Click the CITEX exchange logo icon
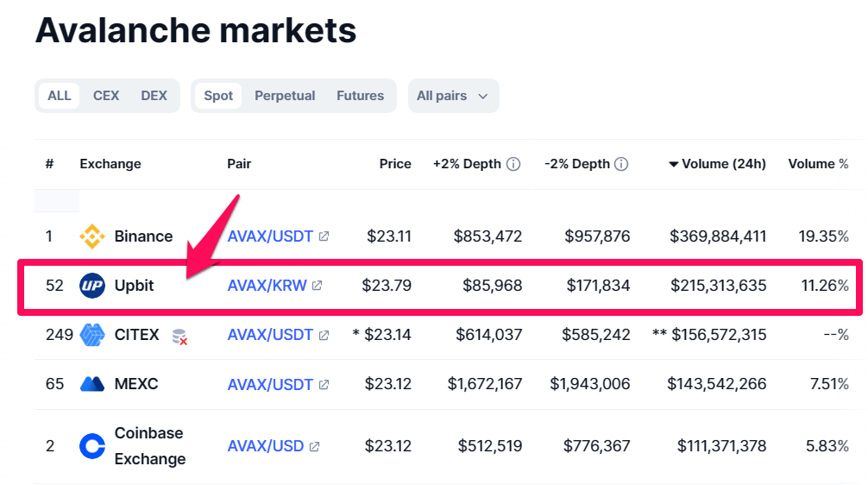 pos(92,335)
